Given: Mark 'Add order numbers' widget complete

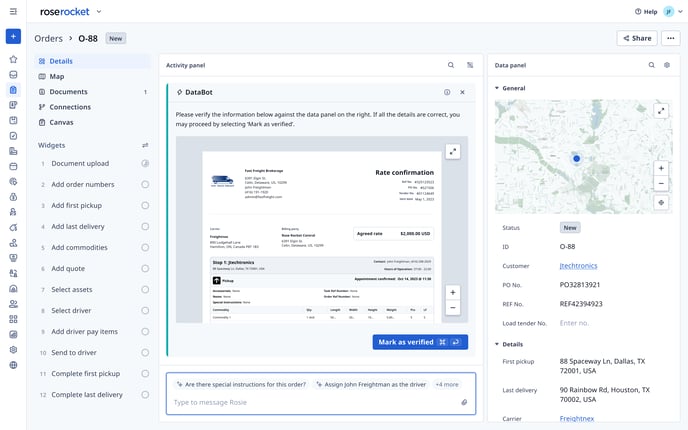Looking at the screenshot, I should tap(145, 184).
